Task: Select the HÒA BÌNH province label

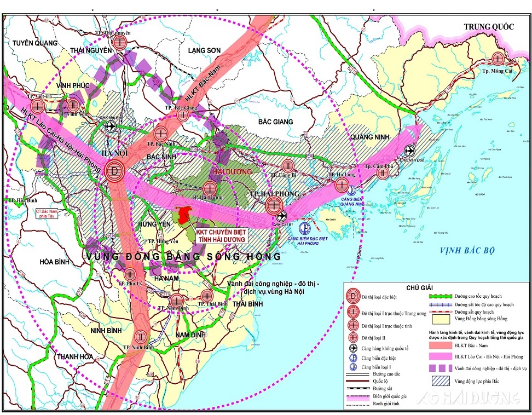Action: pos(54,262)
